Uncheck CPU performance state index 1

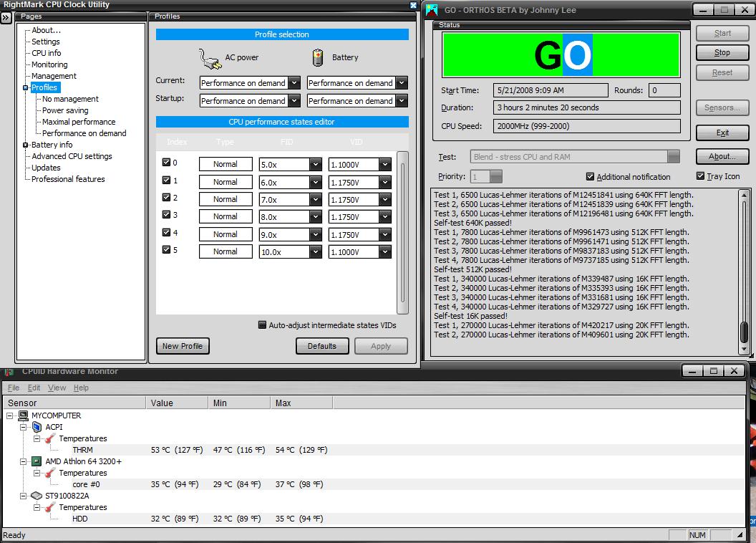[x=166, y=180]
